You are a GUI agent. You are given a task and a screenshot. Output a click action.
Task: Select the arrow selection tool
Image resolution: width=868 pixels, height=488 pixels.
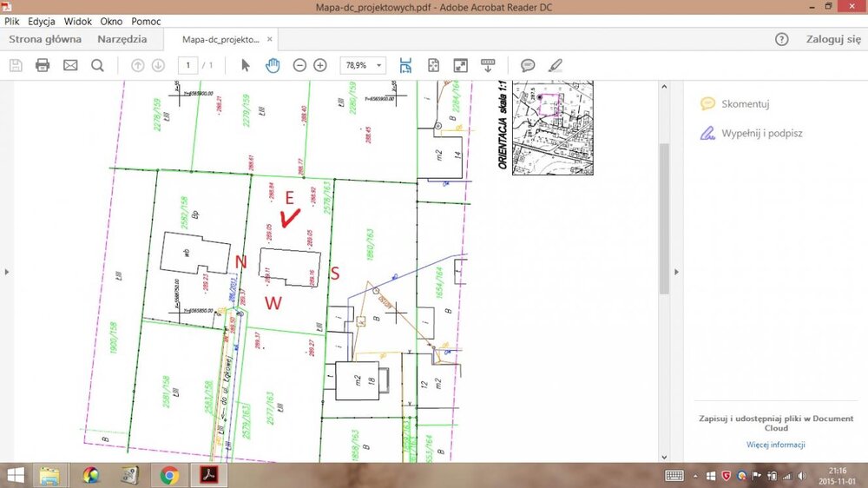point(246,65)
